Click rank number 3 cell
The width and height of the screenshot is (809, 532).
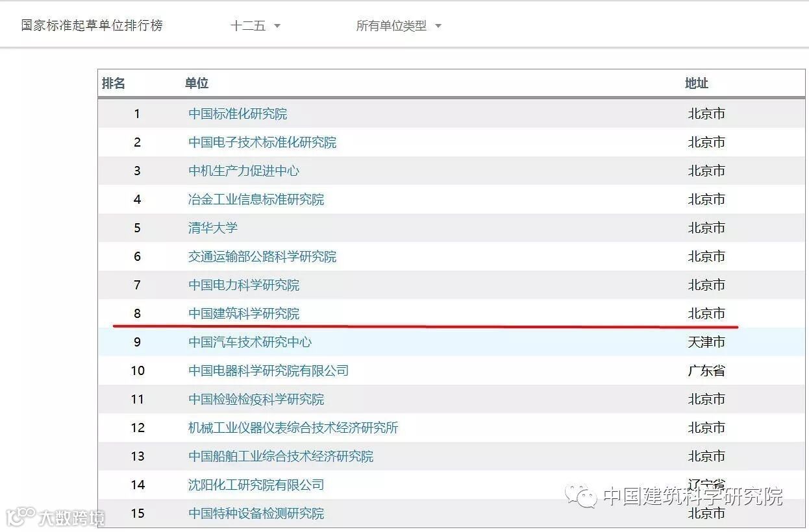(x=137, y=171)
